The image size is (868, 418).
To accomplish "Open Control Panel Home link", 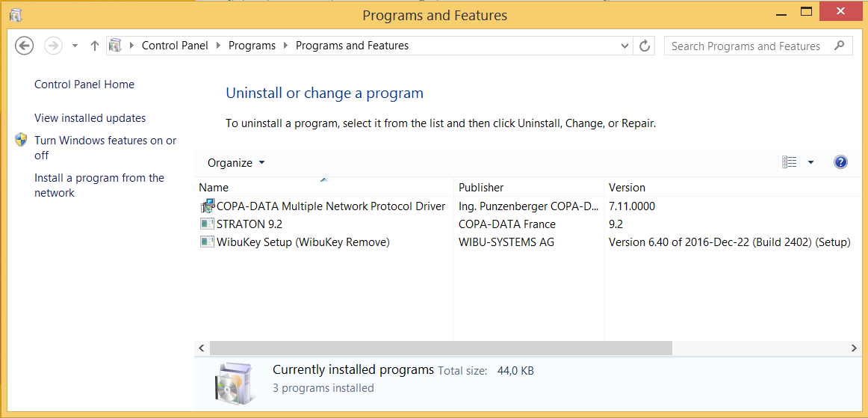I will tap(84, 84).
